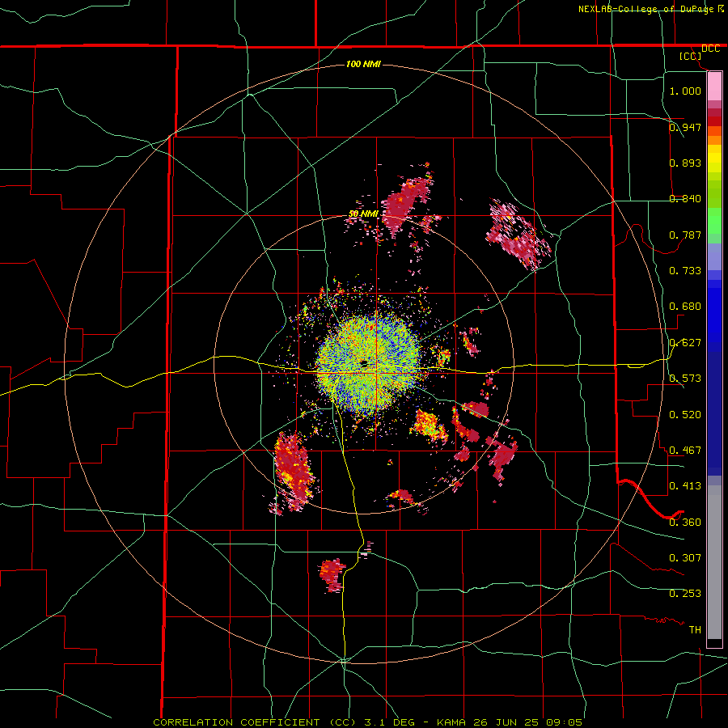
Task: Click the TH threshold label
Action: tap(695, 630)
